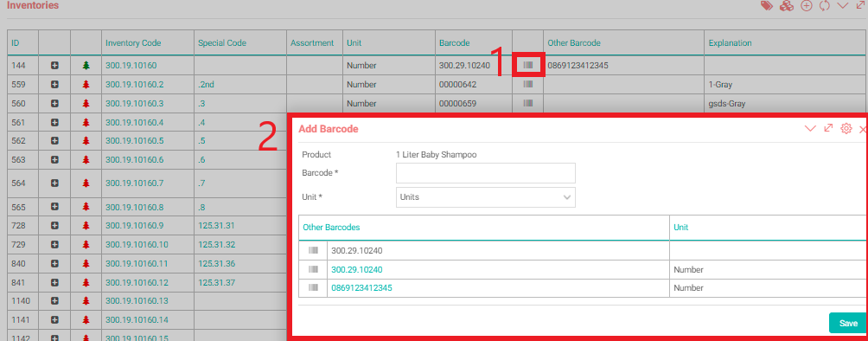The image size is (868, 341).
Task: Select special code 125.31.36
Action: coord(216,263)
